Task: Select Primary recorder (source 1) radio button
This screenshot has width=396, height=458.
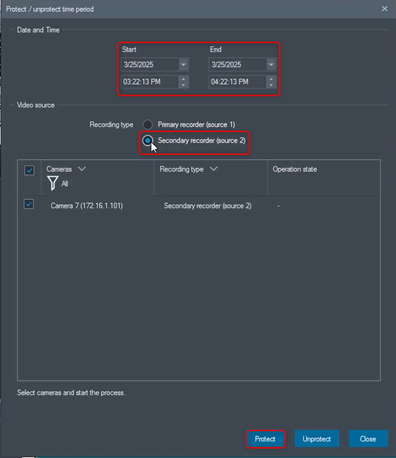Action: click(148, 125)
